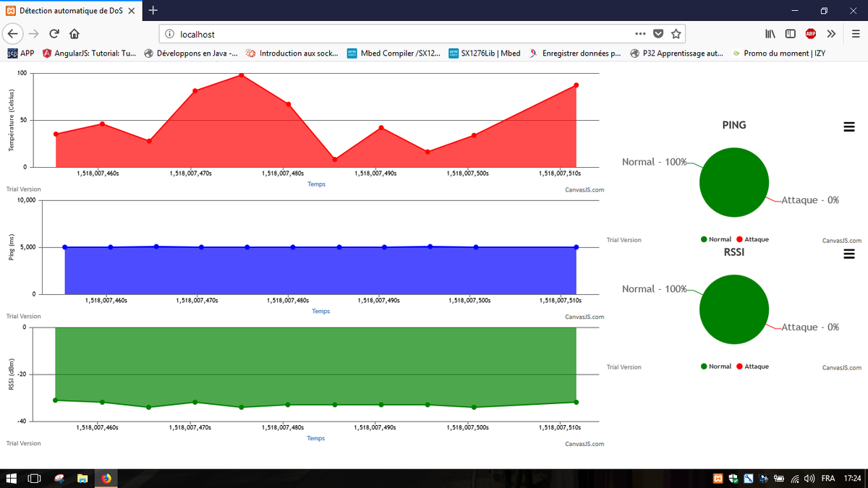Screen dimensions: 868x488
Task: Open the Pocket save icon in address bar
Action: tap(658, 34)
